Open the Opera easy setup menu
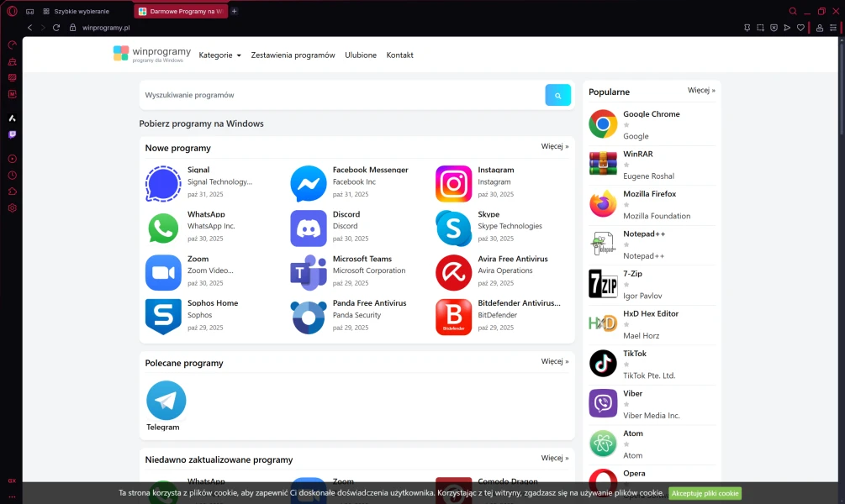845x504 pixels. click(x=833, y=28)
